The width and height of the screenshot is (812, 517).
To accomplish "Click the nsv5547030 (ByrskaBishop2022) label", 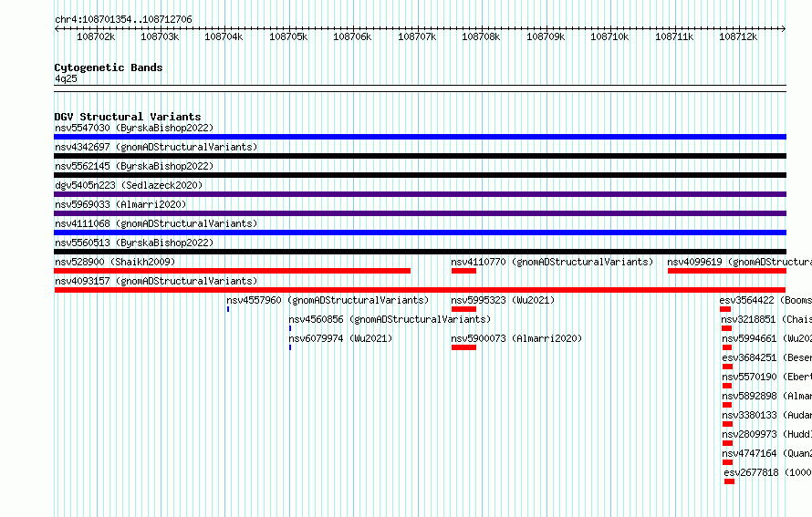I will pos(134,128).
